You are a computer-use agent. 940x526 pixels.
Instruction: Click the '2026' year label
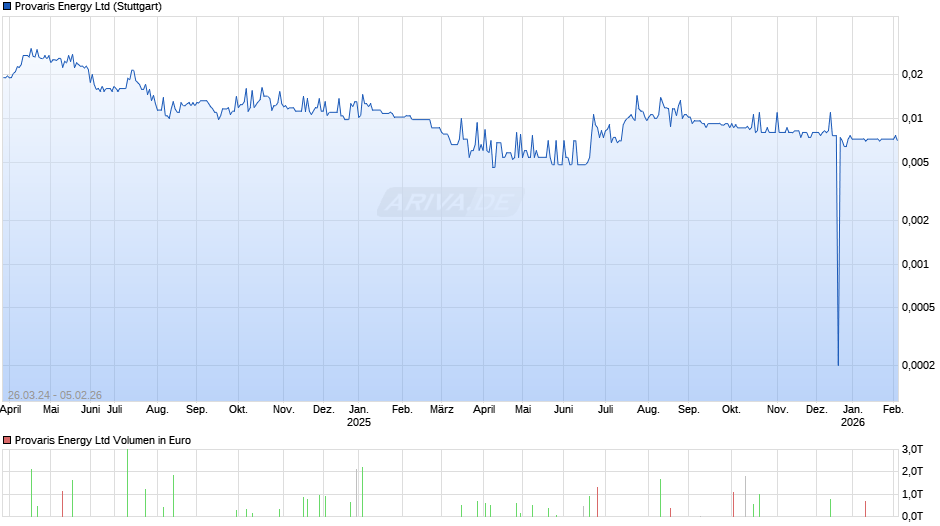852,422
